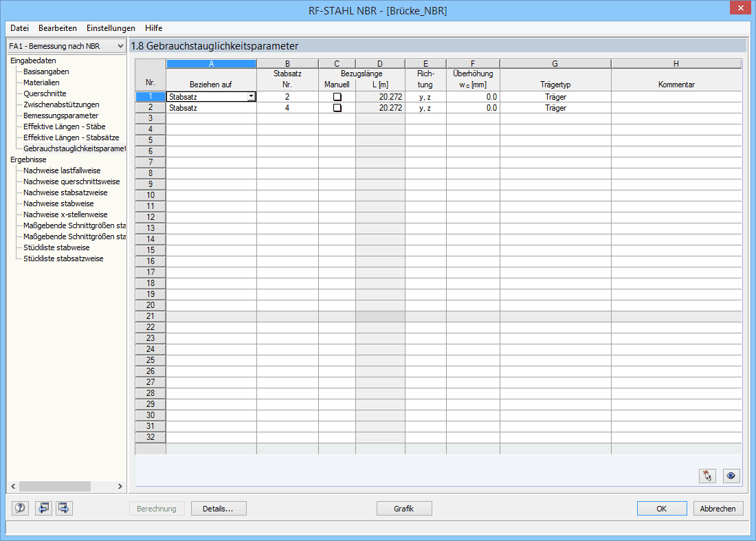Click navigator scrollbar right arrow
The width and height of the screenshot is (756, 541).
point(120,487)
